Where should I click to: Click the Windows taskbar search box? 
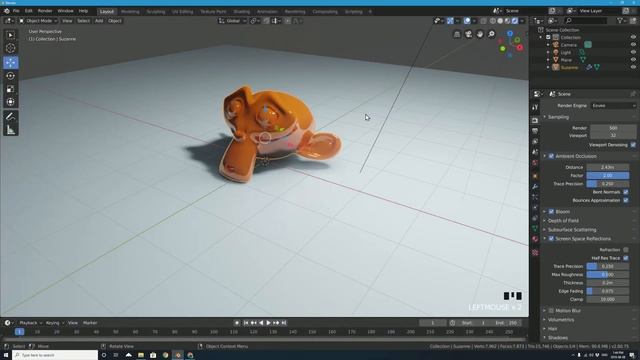pos(56,355)
